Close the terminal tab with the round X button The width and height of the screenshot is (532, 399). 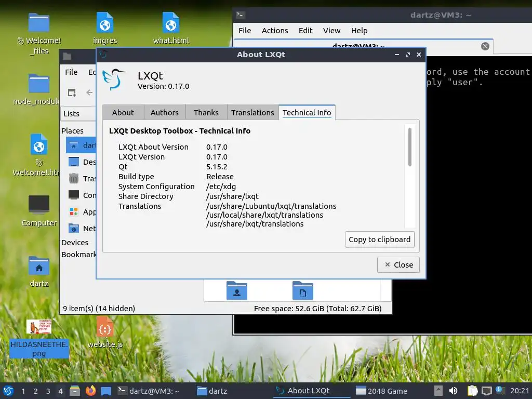[485, 46]
